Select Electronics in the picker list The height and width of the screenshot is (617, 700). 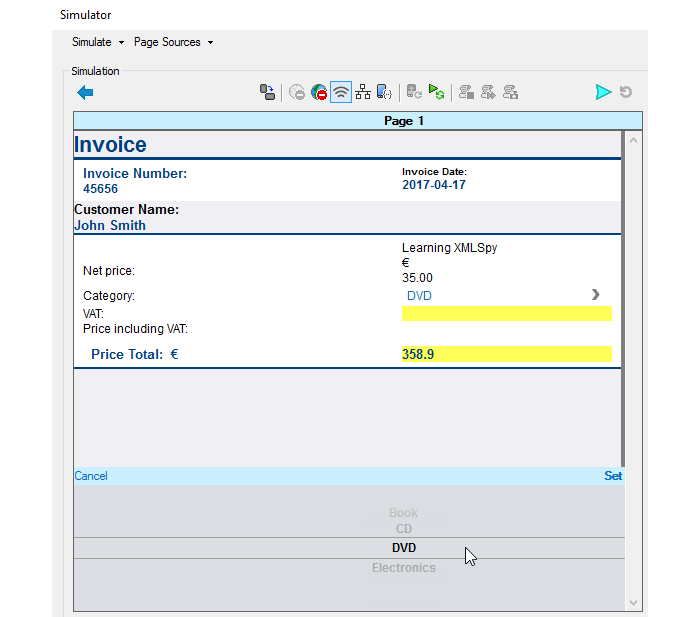tap(403, 568)
